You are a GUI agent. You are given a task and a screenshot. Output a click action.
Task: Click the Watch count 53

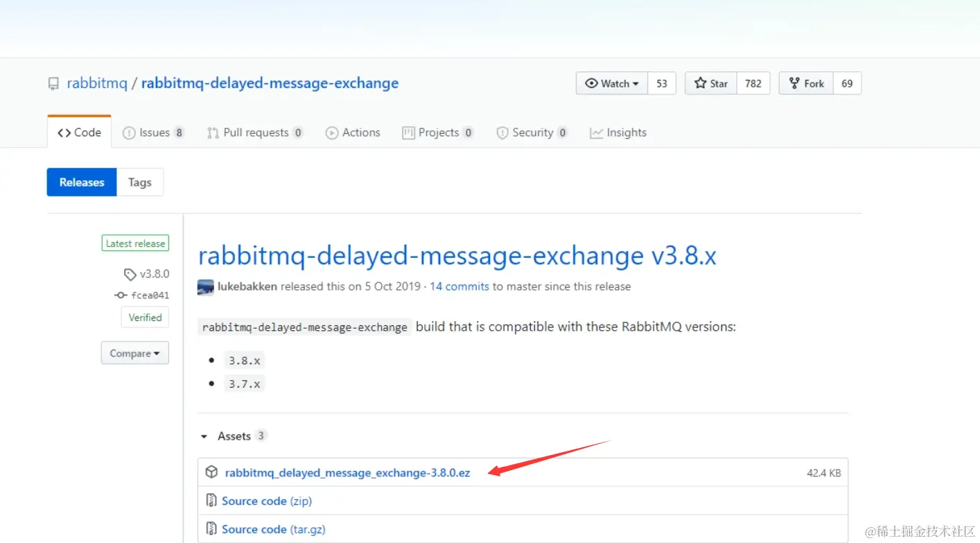tap(662, 83)
